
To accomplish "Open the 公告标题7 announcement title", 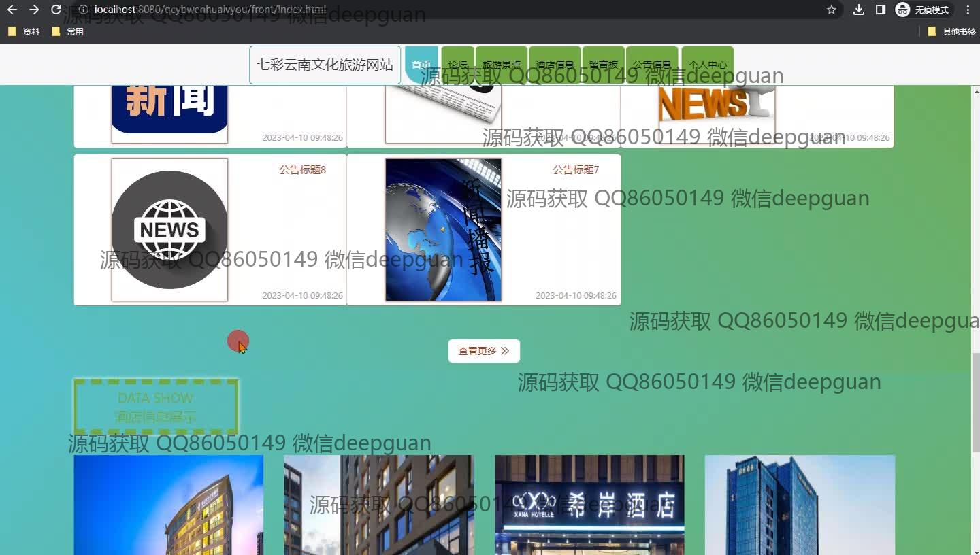I will [x=576, y=170].
